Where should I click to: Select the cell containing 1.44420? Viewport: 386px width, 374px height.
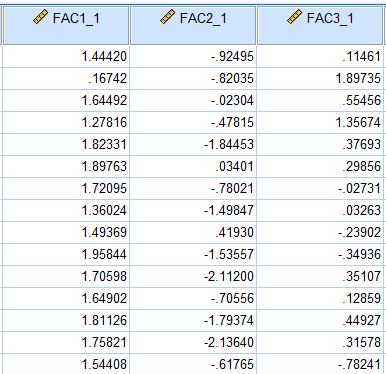click(x=66, y=57)
